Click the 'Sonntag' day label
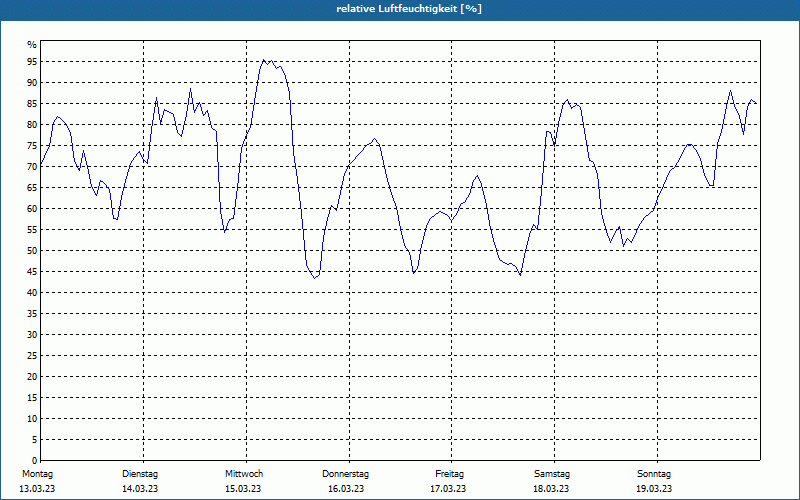This screenshot has width=800, height=500. [x=654, y=474]
